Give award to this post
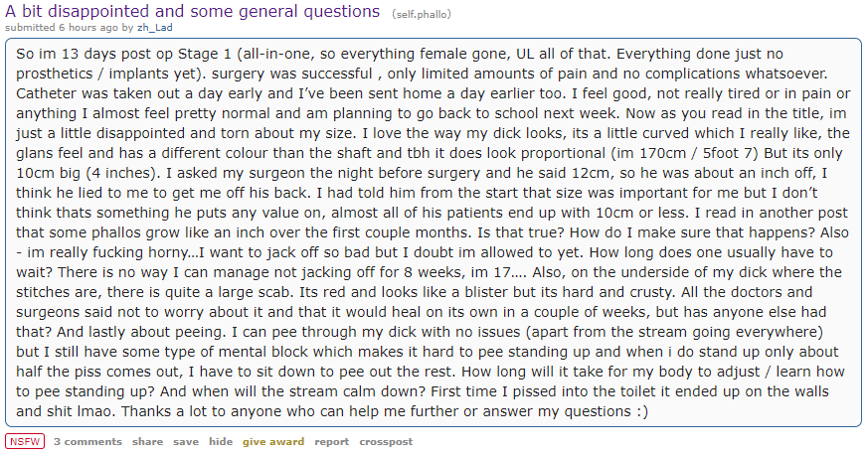This screenshot has width=868, height=456. click(x=273, y=441)
